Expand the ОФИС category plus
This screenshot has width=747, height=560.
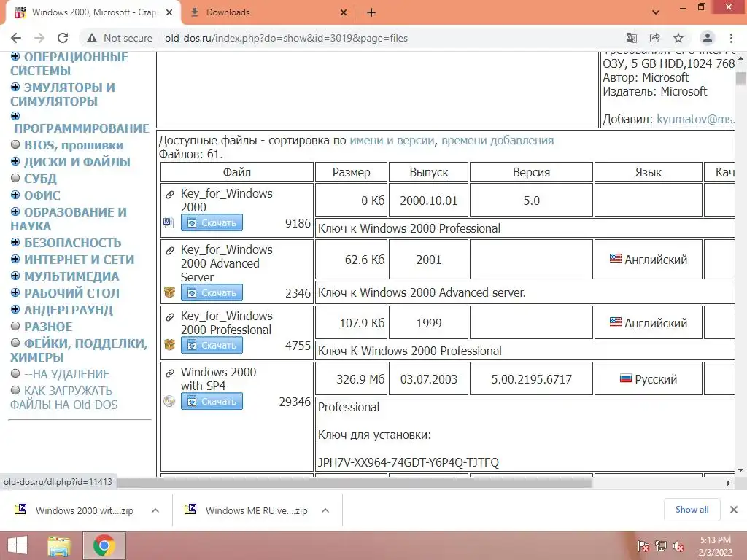[x=15, y=195]
